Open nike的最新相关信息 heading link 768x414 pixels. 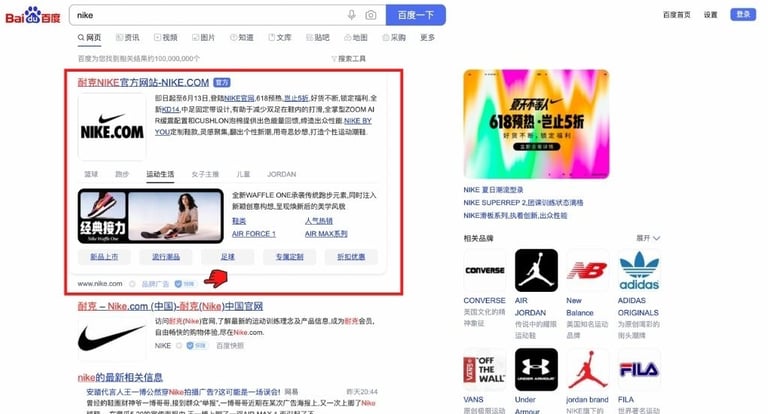click(120, 378)
